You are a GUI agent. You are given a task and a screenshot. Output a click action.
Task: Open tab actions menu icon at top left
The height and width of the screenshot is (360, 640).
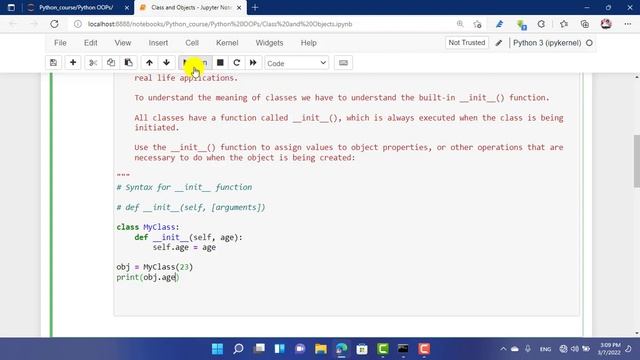point(11,8)
